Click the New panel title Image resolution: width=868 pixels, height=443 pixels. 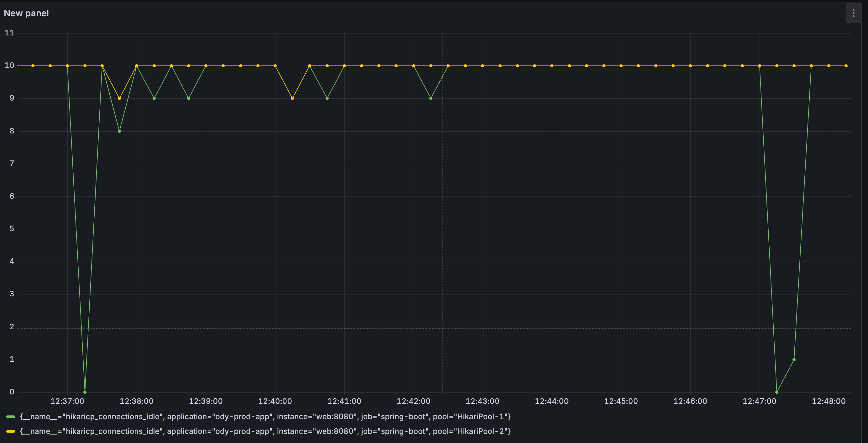[26, 13]
